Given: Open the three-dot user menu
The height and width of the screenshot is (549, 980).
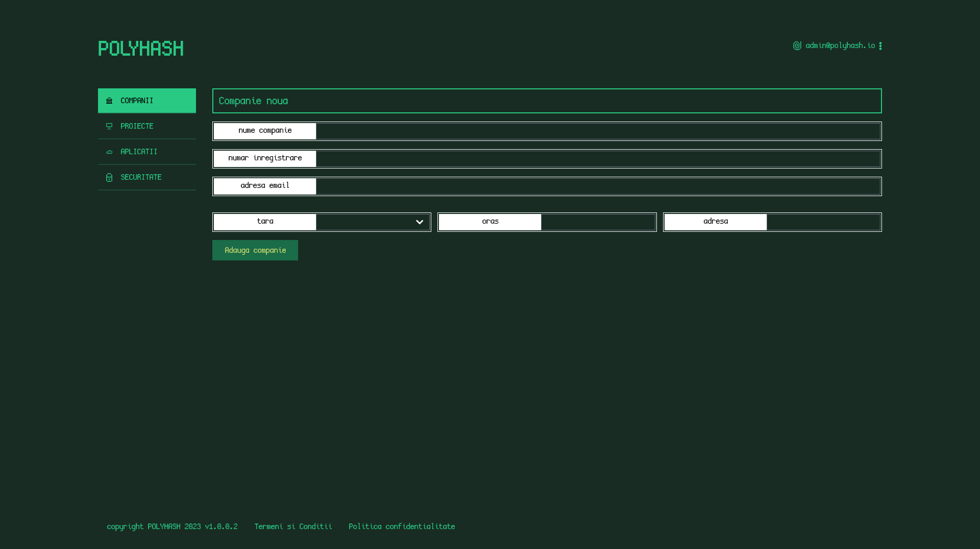Looking at the screenshot, I should (880, 46).
